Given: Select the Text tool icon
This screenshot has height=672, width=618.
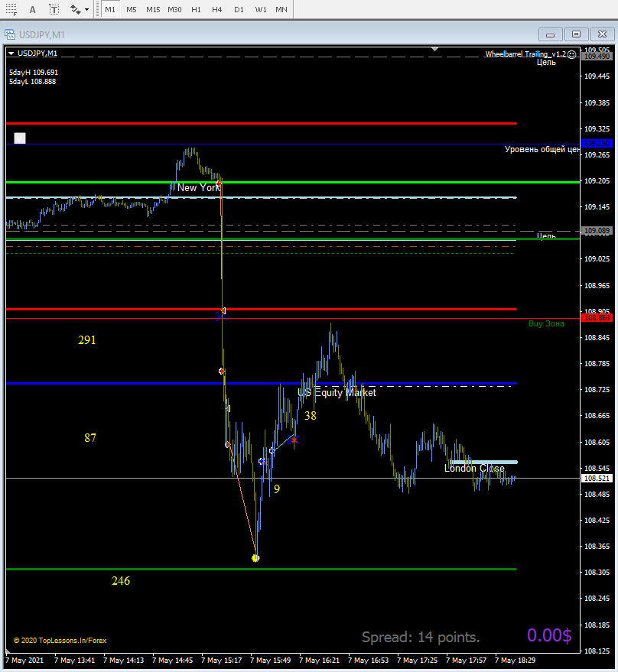Looking at the screenshot, I should pyautogui.click(x=33, y=9).
